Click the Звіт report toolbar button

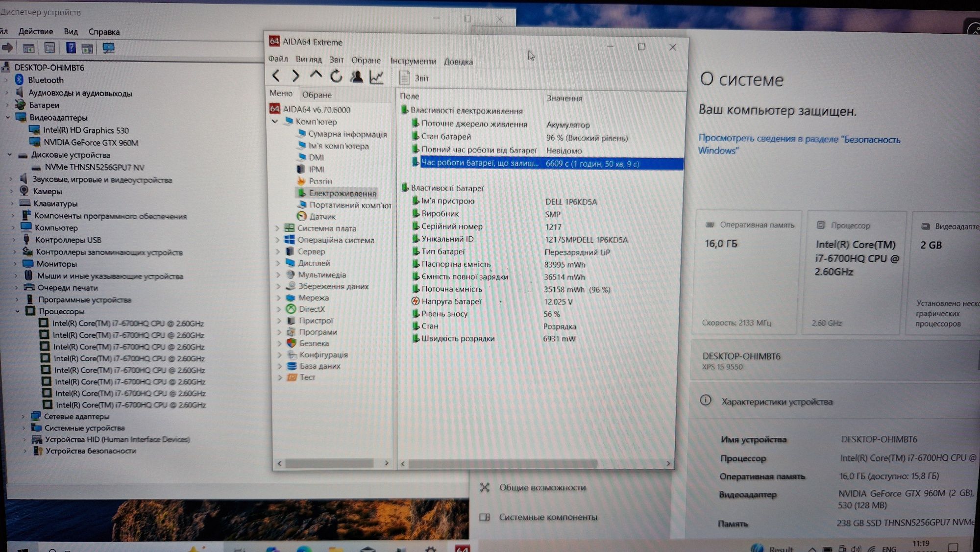pyautogui.click(x=415, y=78)
